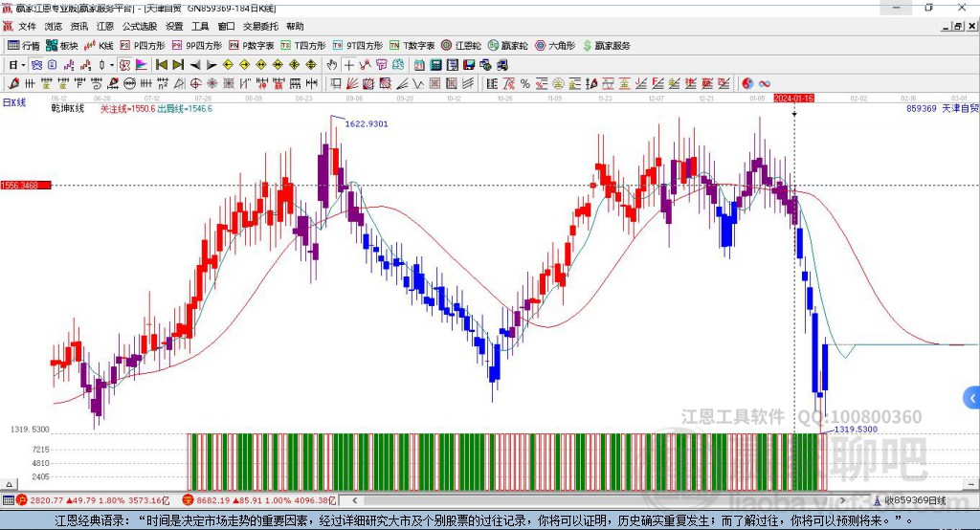Open the 9P四方形 tool
This screenshot has height=530, width=980.
(x=197, y=46)
